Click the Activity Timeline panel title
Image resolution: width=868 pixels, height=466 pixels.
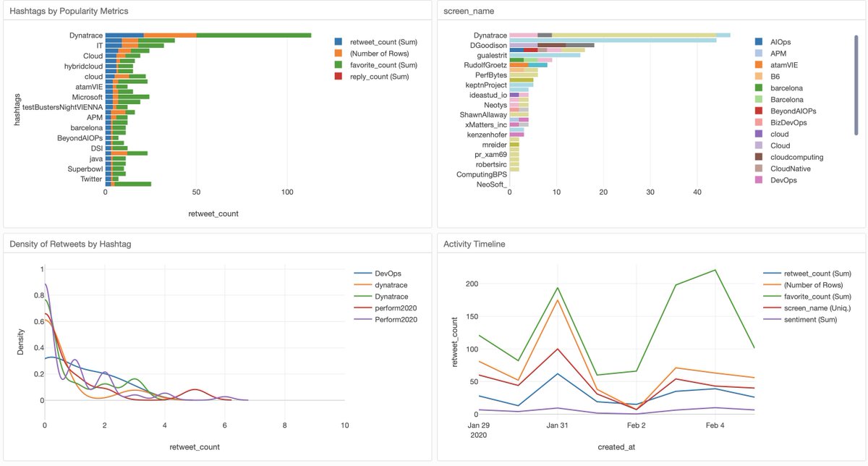[x=474, y=244]
